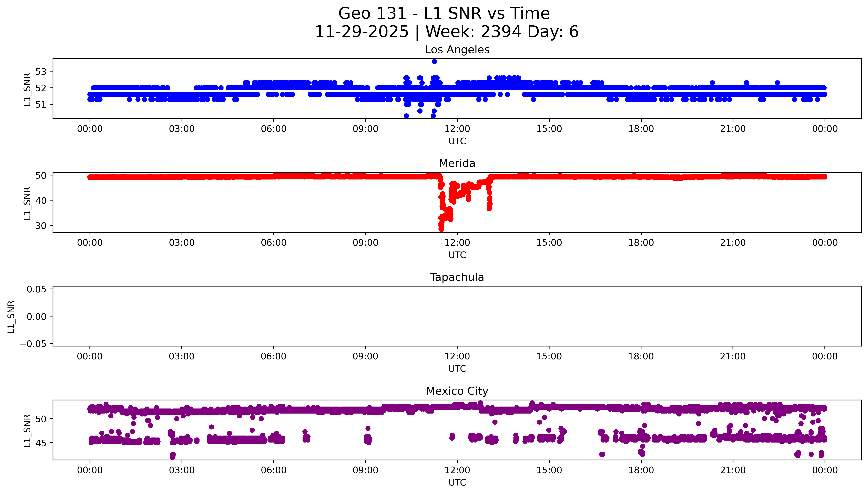Click the L1_SNR y-axis label of Tapachula plot

pos(11,317)
